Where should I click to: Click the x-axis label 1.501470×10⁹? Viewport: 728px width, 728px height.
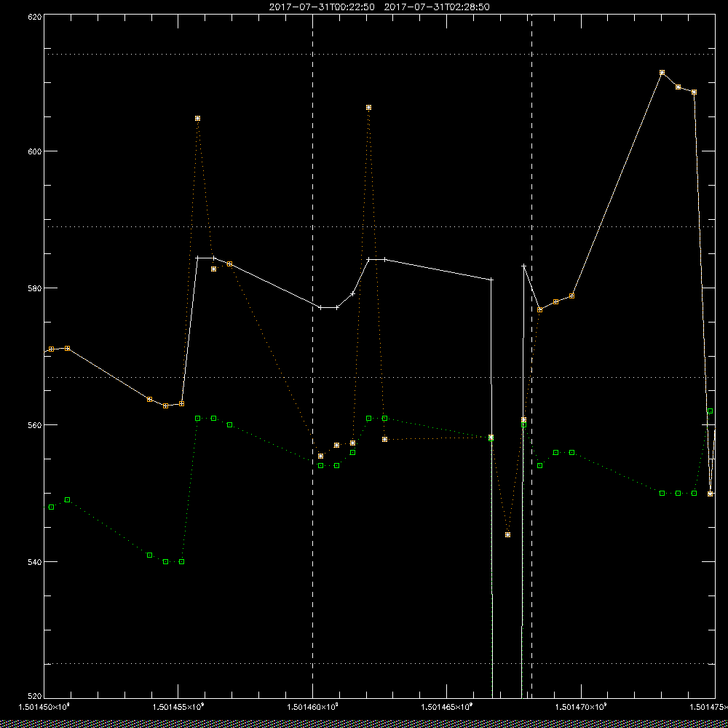(581, 707)
